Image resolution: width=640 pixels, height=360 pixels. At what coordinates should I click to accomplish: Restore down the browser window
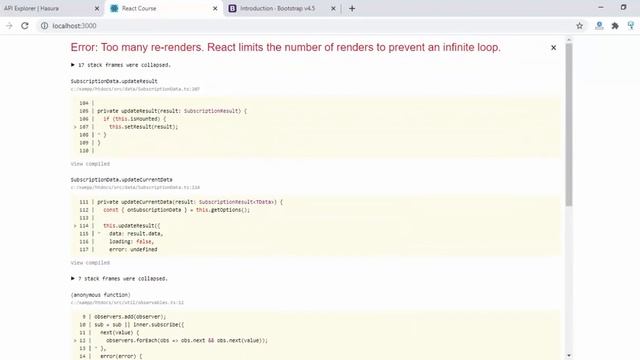pos(623,7)
